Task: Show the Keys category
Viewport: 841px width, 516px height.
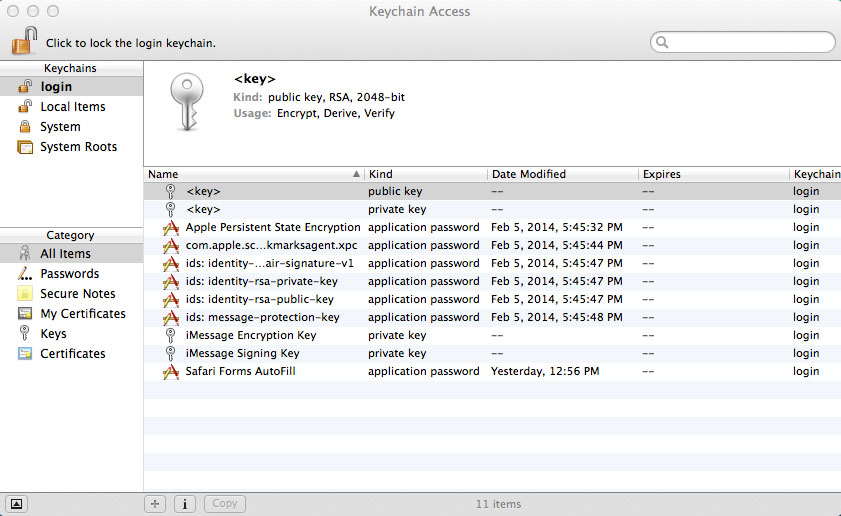Action: pos(71,334)
